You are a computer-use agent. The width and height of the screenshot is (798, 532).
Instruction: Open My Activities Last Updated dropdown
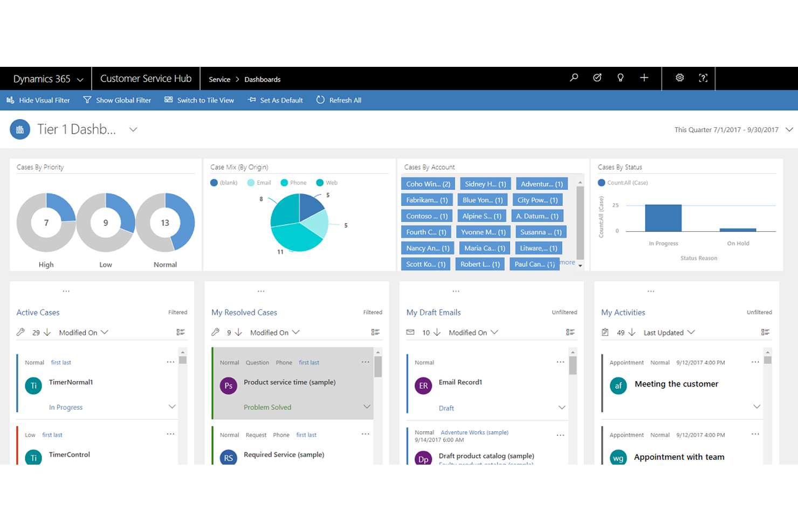point(669,333)
